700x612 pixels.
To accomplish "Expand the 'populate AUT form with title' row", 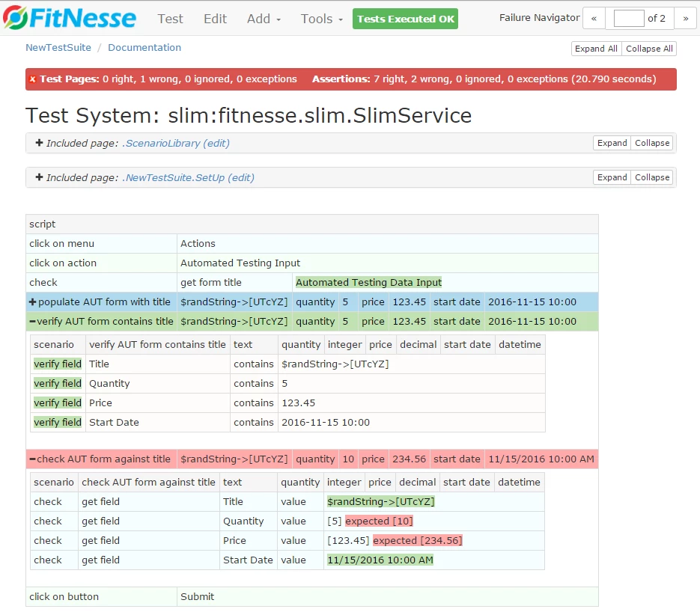I will pyautogui.click(x=32, y=302).
